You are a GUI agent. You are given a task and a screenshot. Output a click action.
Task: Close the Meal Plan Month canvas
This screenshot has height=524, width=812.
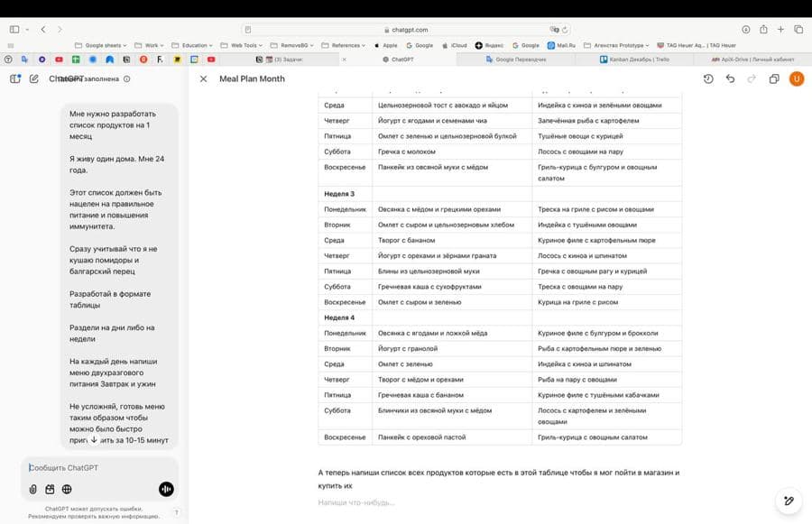click(204, 78)
